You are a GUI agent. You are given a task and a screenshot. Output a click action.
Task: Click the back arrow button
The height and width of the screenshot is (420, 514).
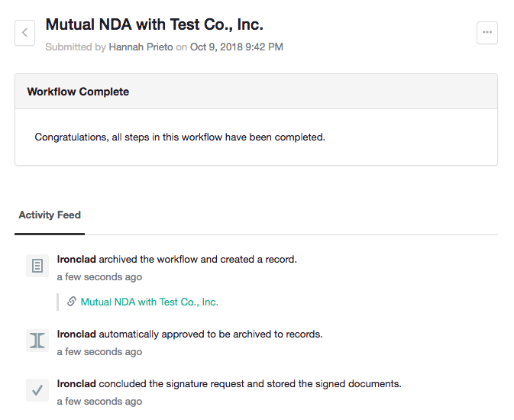click(x=24, y=33)
